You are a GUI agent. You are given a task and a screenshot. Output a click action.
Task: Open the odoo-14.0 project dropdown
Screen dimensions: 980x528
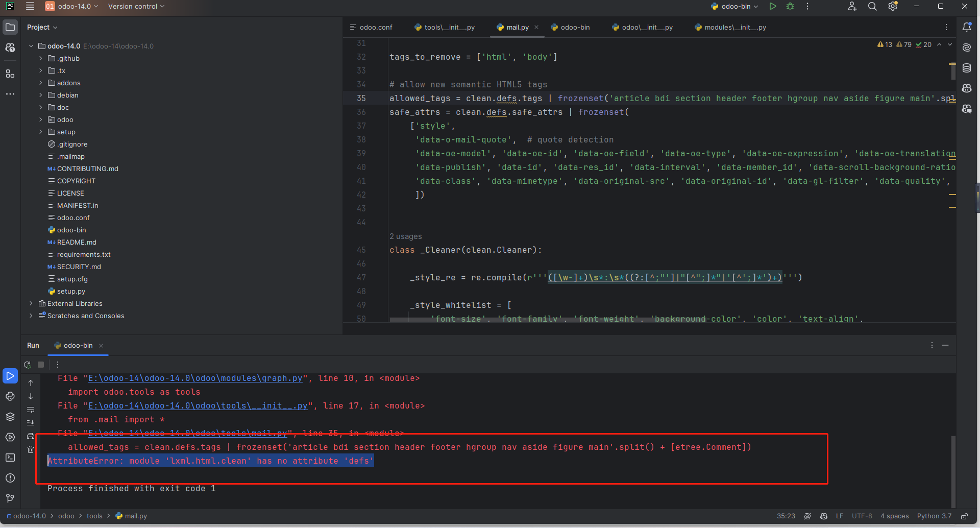(x=71, y=6)
